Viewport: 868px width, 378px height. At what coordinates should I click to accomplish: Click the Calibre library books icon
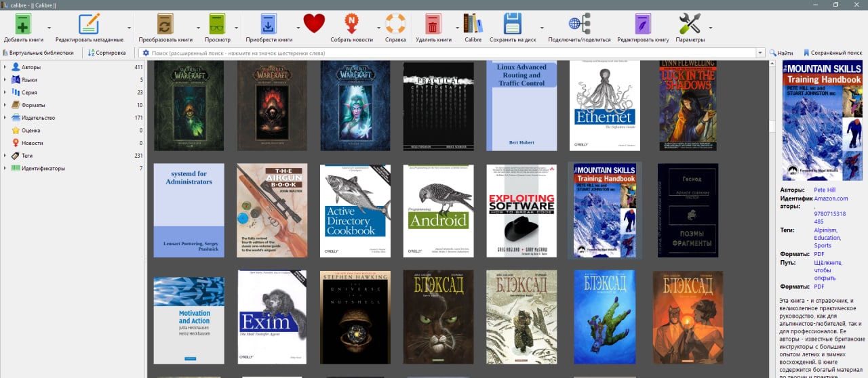point(473,24)
